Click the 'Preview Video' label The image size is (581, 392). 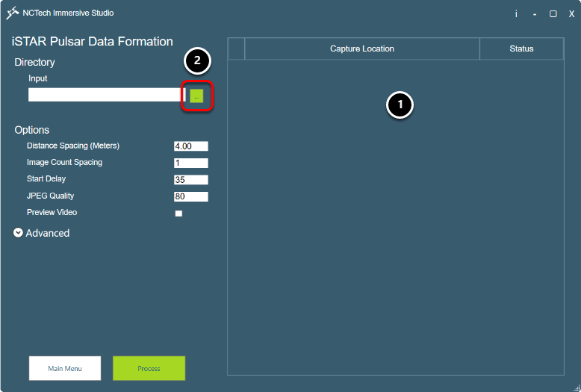(x=52, y=212)
